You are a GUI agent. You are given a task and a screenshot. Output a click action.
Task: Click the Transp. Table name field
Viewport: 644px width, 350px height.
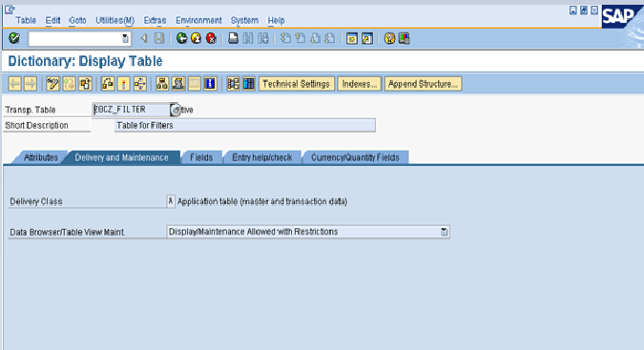[x=131, y=110]
